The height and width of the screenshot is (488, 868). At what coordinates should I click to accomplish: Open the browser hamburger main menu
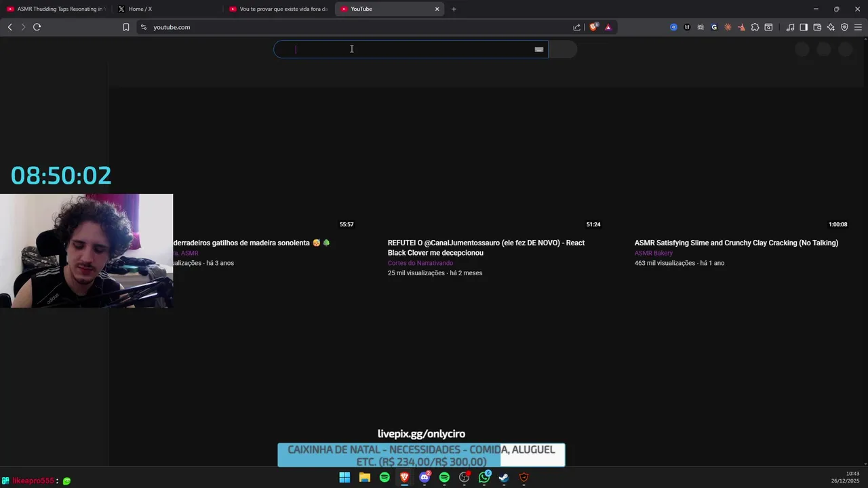point(858,27)
